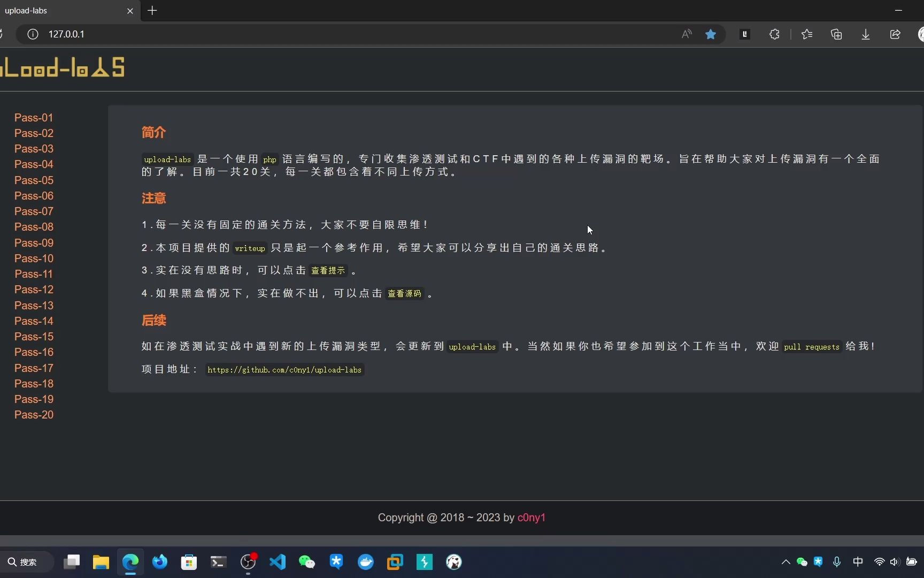Open Pass-03 in the sidebar

coord(34,149)
